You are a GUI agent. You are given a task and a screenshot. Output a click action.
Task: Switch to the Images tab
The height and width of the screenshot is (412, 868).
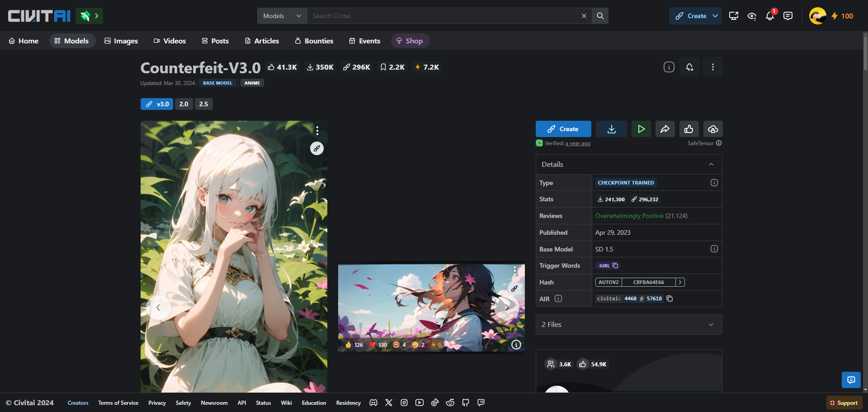(x=121, y=41)
